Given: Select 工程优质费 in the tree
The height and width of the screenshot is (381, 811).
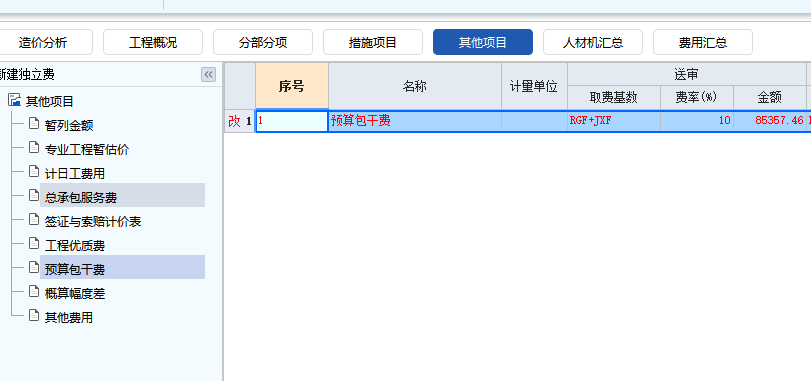Looking at the screenshot, I should tap(75, 246).
